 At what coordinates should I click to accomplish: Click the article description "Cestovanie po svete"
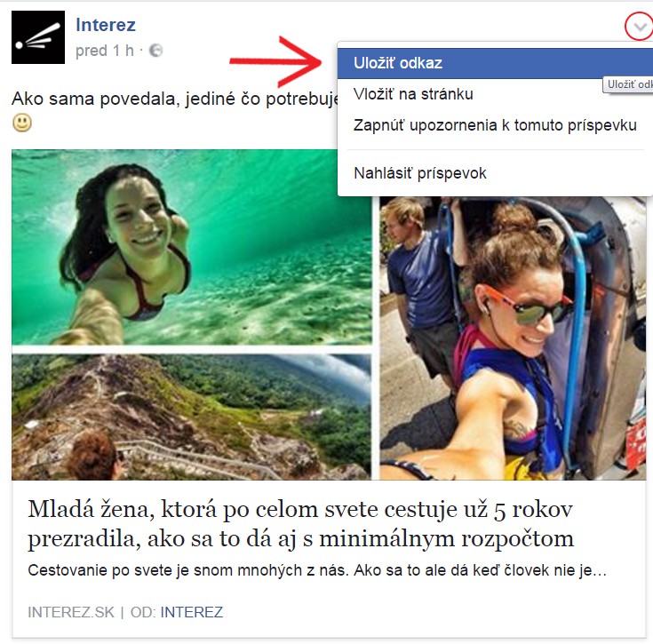coord(317,570)
